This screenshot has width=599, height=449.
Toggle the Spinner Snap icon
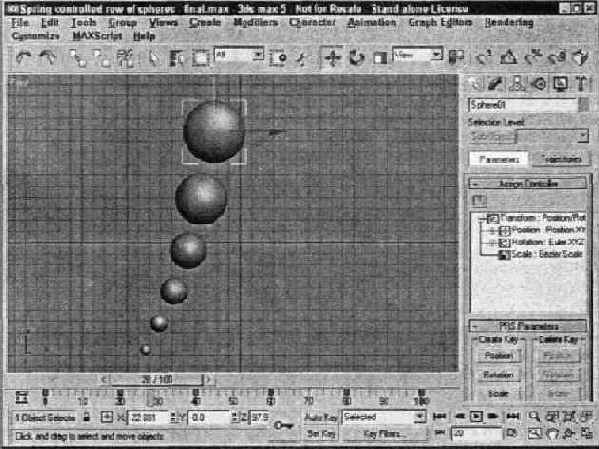[x=557, y=58]
